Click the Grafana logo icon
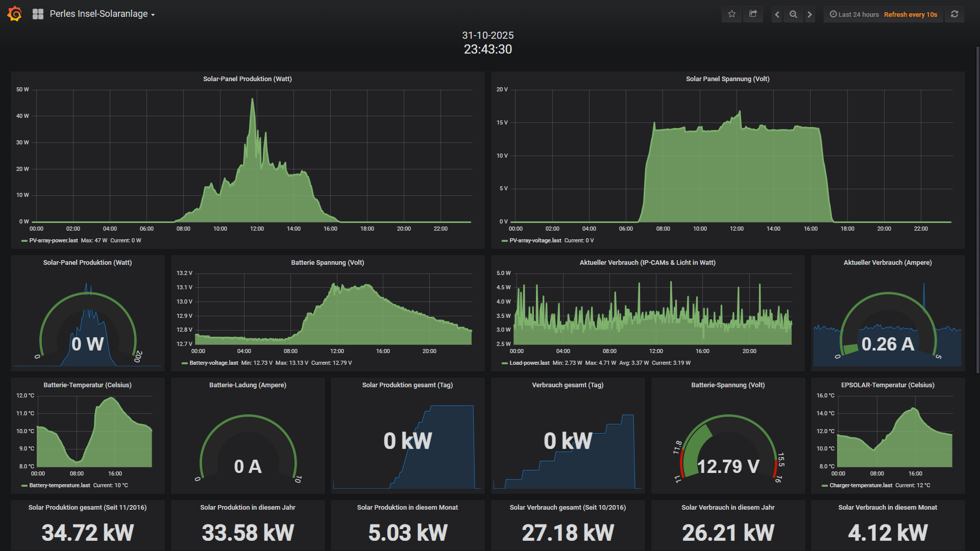Screen dimensions: 980x551 click(x=15, y=14)
